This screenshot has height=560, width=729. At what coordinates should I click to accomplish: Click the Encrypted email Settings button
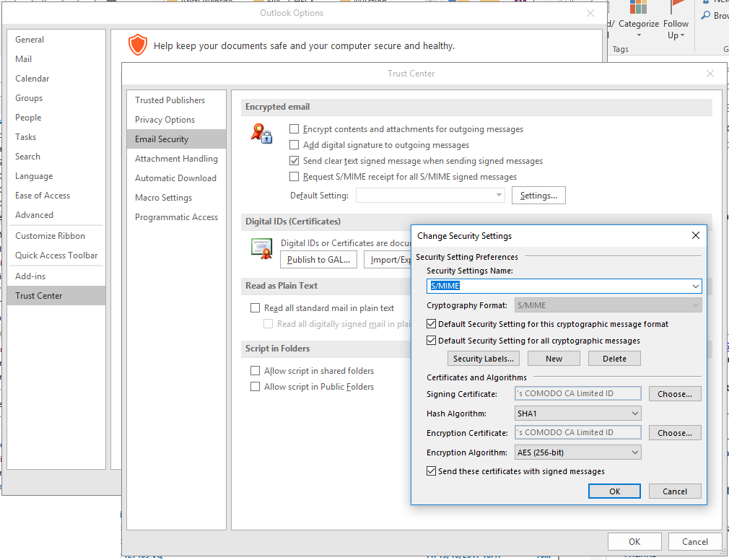pos(538,195)
